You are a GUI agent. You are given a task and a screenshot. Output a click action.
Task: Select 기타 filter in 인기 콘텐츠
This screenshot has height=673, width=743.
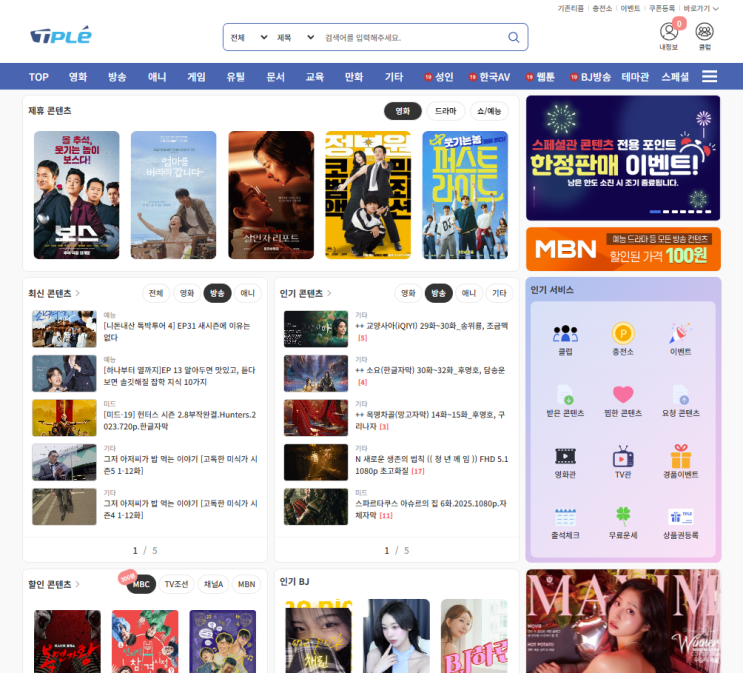click(x=499, y=293)
